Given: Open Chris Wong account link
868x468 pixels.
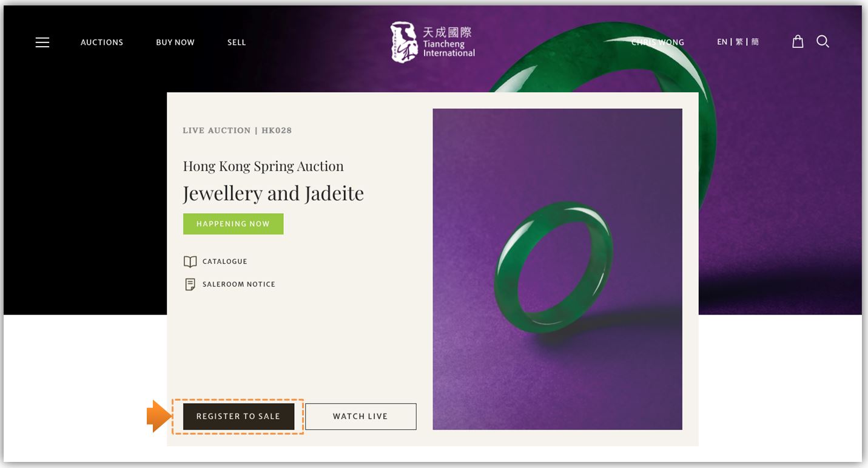Looking at the screenshot, I should [x=658, y=42].
